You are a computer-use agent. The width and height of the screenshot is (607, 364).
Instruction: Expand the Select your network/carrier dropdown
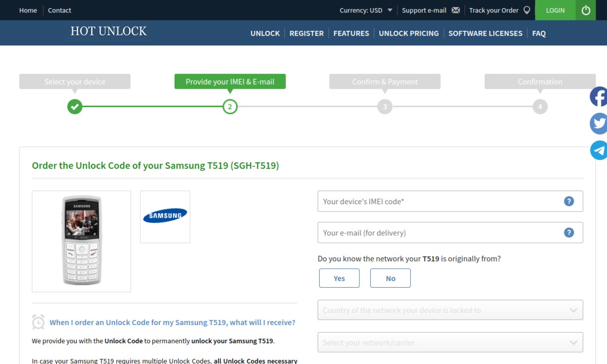[x=450, y=342]
